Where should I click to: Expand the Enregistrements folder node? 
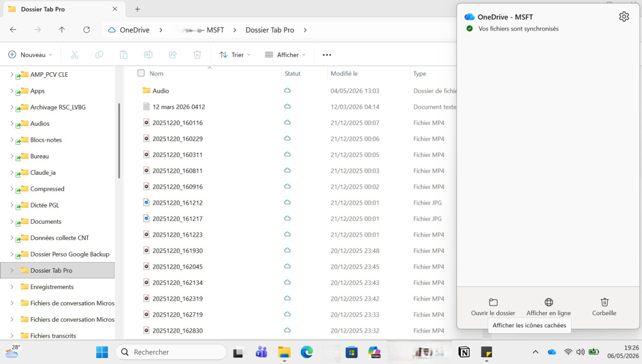point(12,287)
